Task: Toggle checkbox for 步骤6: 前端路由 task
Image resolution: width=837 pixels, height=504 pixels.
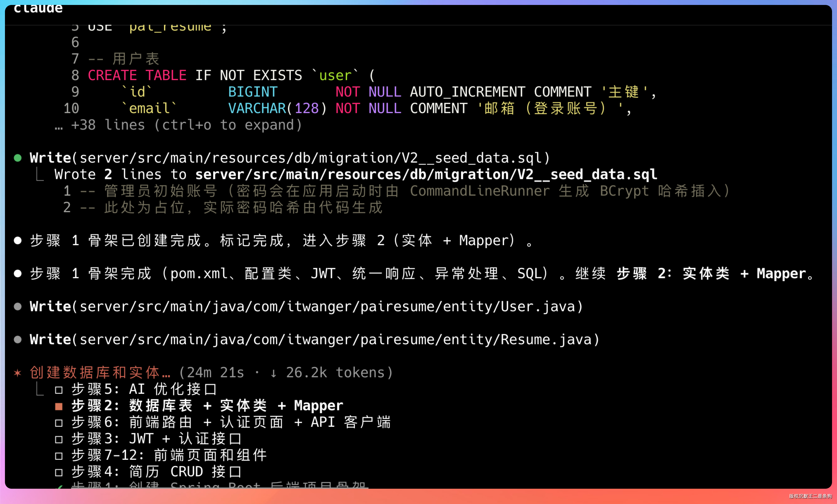Action: 59,423
